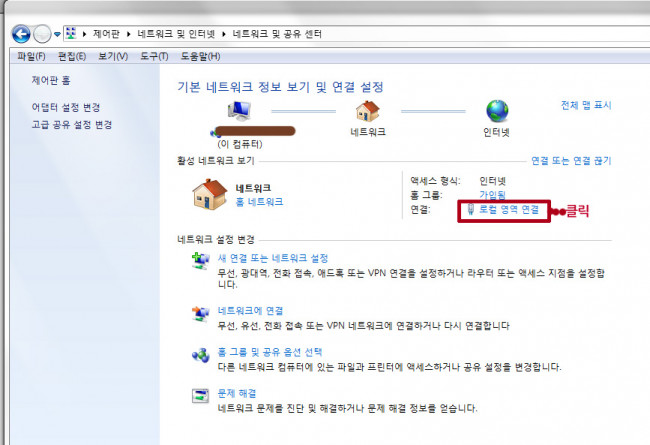The image size is (650, 445).
Task: Click the greyed Forward navigation button
Action: (x=42, y=34)
